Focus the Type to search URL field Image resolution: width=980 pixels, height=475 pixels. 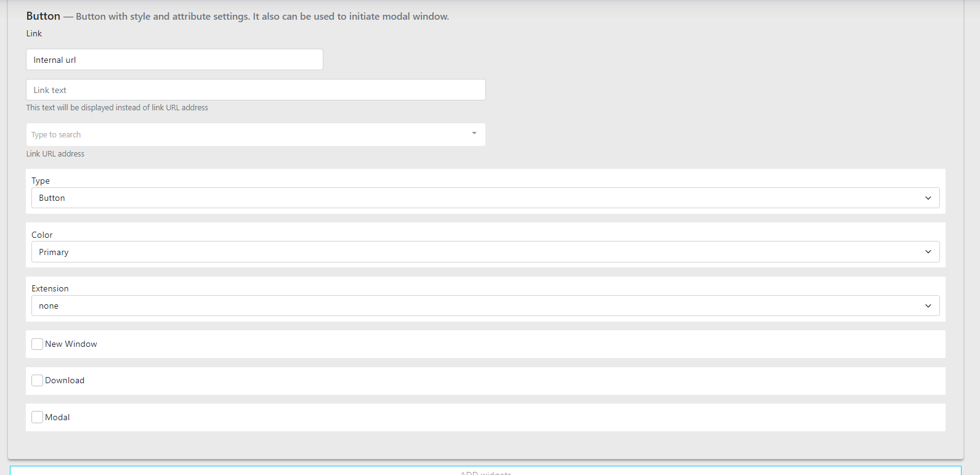point(246,134)
